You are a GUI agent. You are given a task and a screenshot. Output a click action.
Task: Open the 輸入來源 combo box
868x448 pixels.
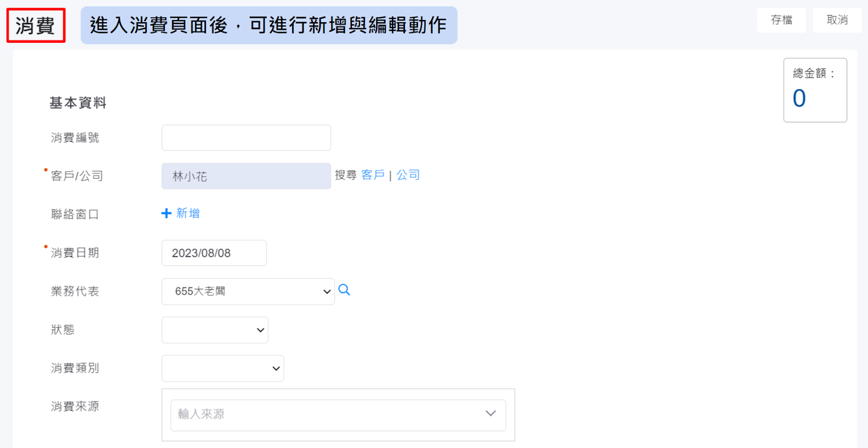click(338, 415)
